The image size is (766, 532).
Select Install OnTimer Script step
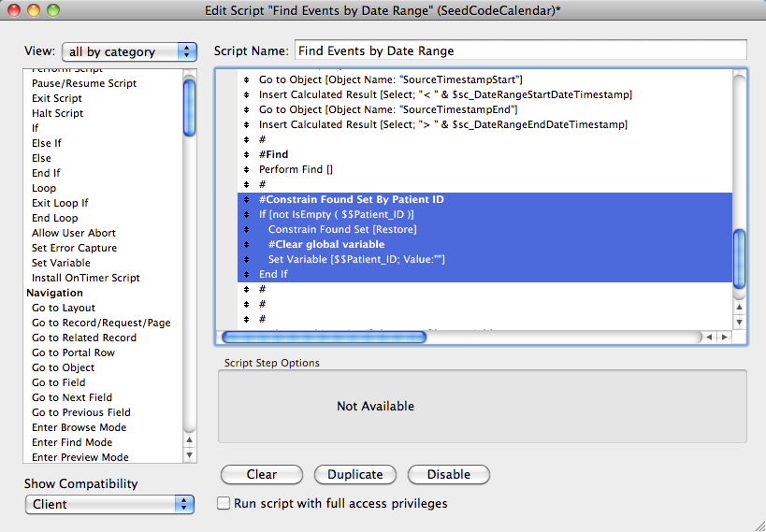[85, 278]
